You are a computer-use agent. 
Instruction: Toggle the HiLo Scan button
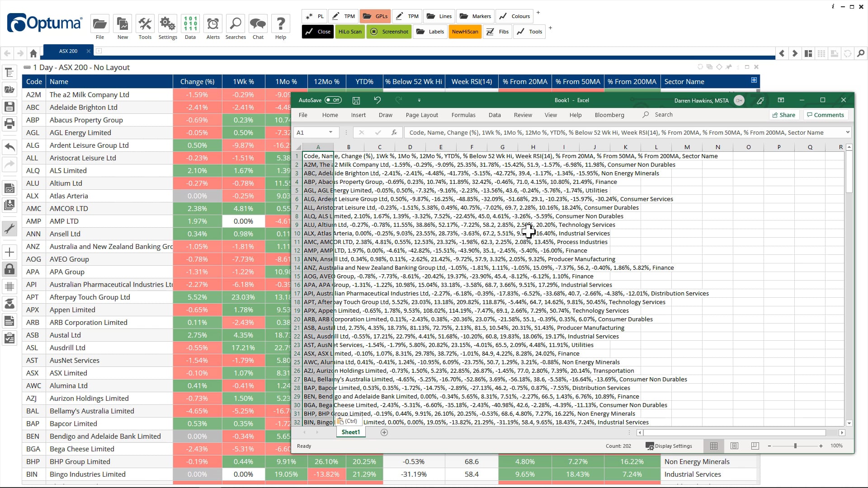tap(350, 32)
